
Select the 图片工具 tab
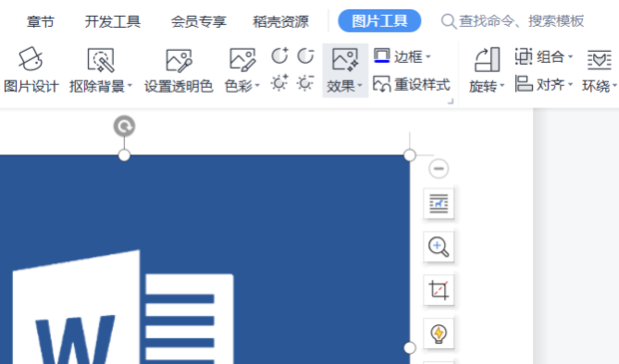[379, 21]
